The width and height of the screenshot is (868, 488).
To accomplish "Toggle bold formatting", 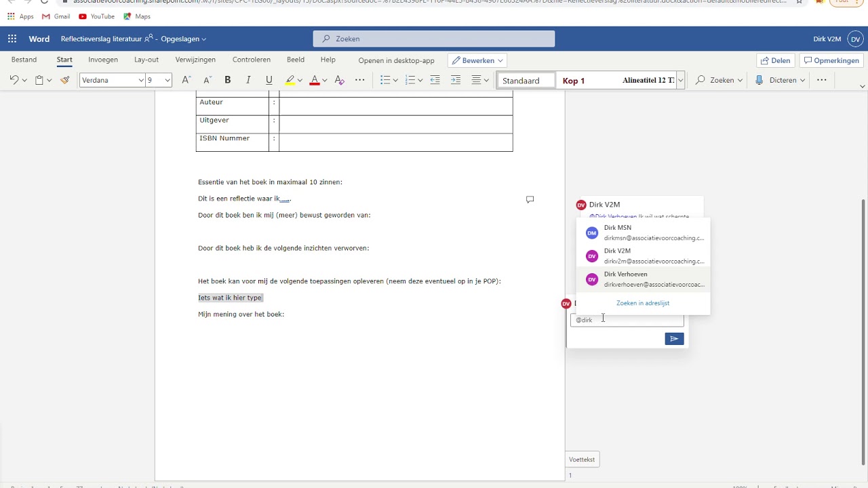I will point(228,80).
